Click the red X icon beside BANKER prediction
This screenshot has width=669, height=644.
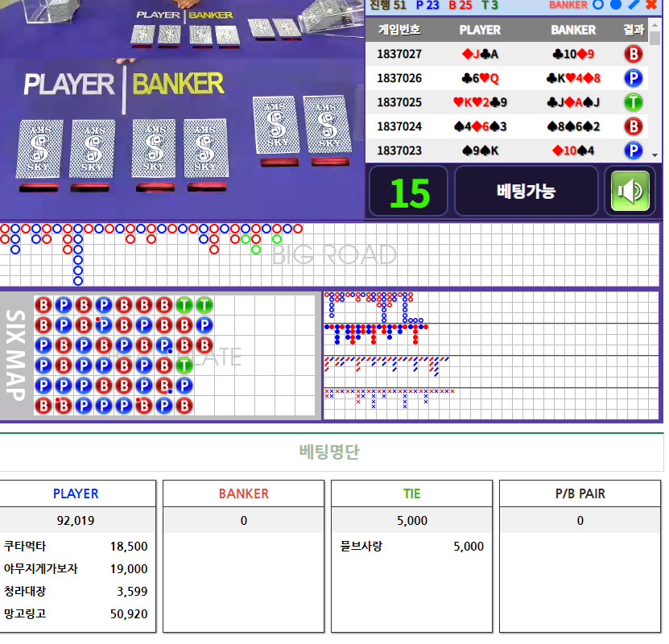click(651, 5)
